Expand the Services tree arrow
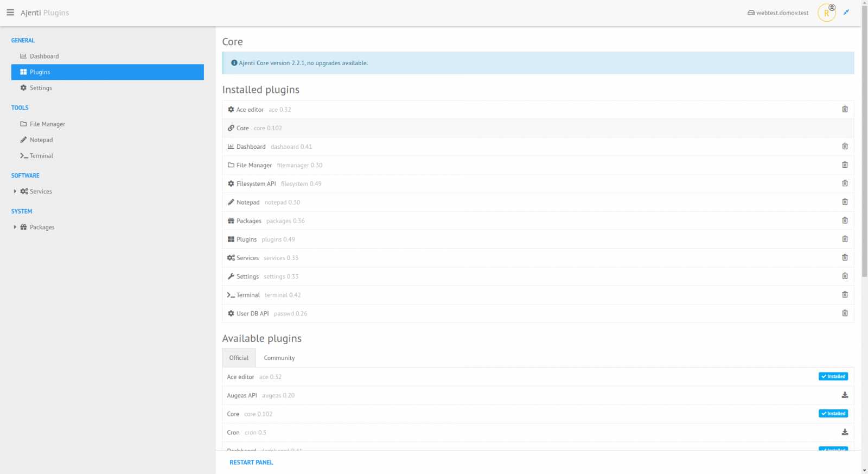Image resolution: width=868 pixels, height=474 pixels. [15, 191]
